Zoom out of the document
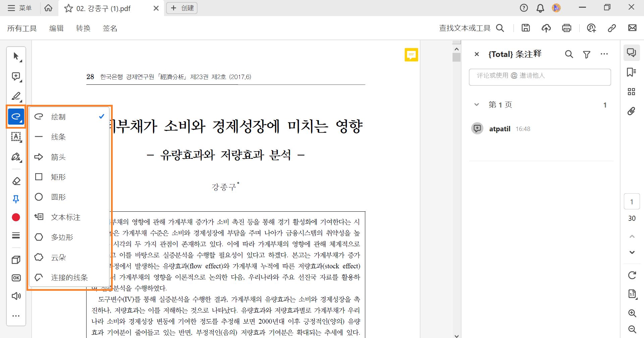 point(632,329)
